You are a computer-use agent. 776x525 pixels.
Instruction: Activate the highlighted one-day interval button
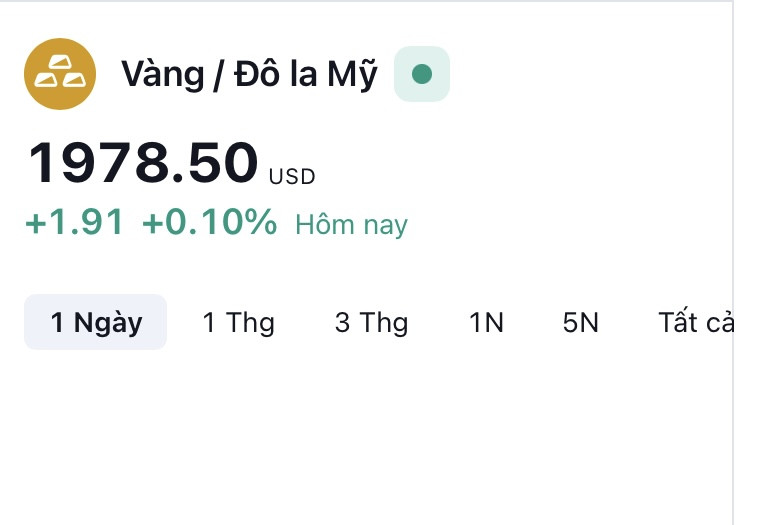coord(96,322)
